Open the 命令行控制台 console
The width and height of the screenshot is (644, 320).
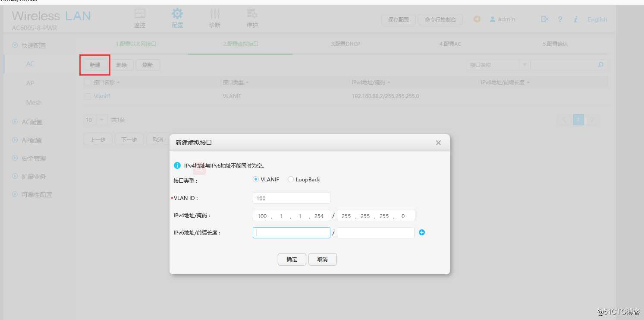click(x=440, y=19)
